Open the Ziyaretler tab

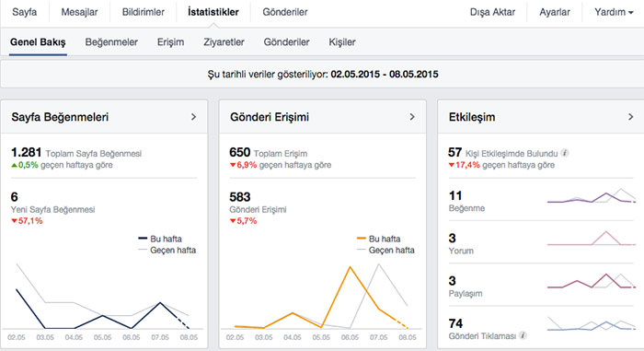[x=224, y=42]
